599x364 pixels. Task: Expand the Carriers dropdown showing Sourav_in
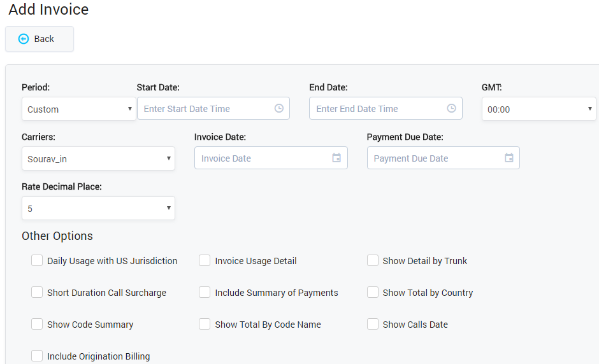tap(99, 158)
